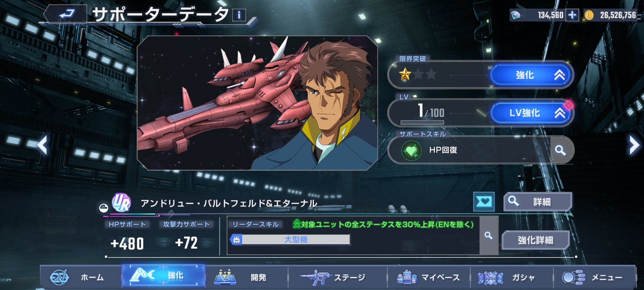
Task: Click the LV強化 button
Action: (x=531, y=113)
